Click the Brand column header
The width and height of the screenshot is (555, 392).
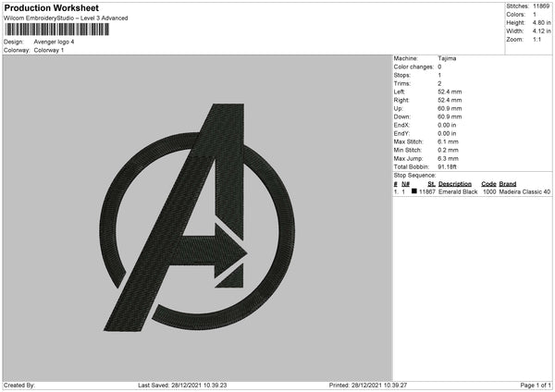(508, 184)
